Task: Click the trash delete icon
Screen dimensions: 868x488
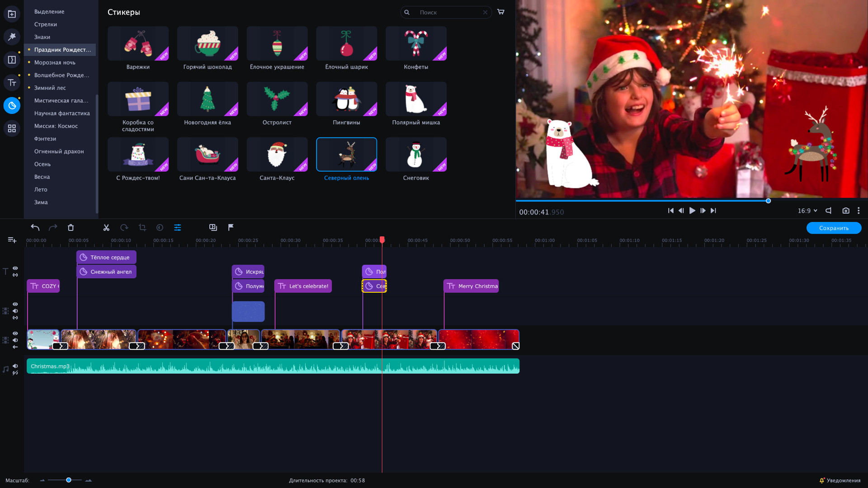Action: (x=71, y=228)
